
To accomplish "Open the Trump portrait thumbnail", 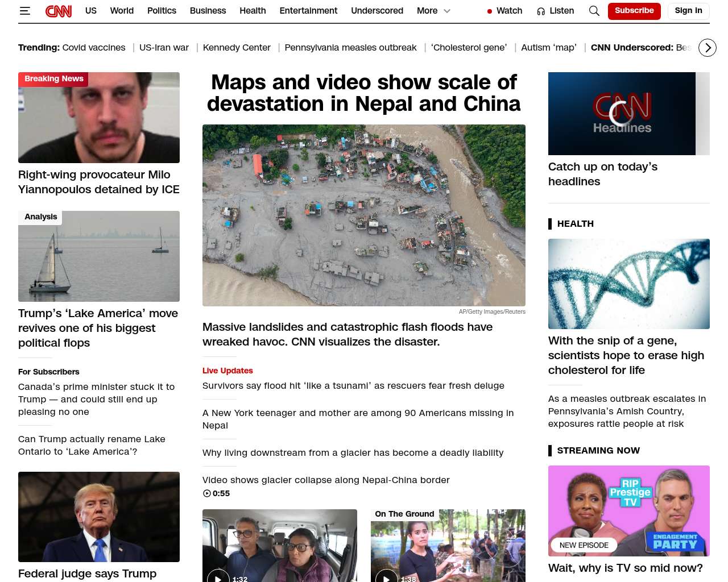I will tap(99, 517).
